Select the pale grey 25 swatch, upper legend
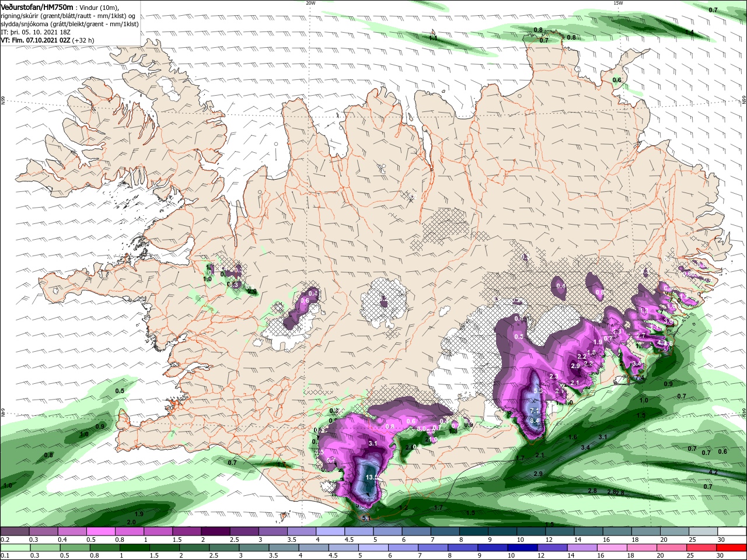 pyautogui.click(x=703, y=531)
